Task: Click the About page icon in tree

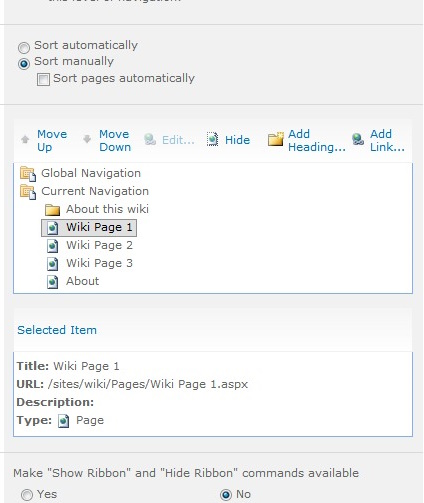Action: tap(52, 282)
